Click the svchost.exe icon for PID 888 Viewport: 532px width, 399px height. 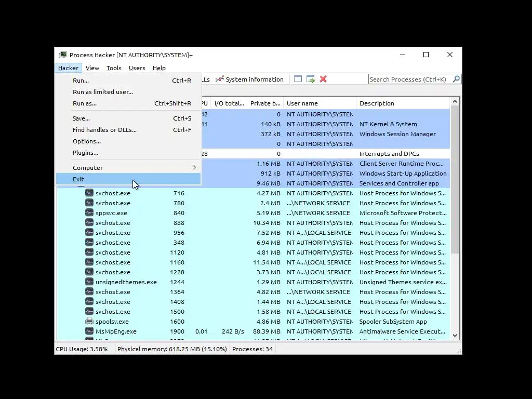(89, 222)
